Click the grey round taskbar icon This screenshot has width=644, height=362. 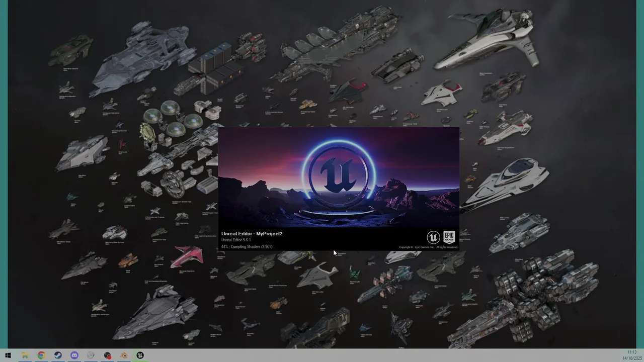click(91, 355)
